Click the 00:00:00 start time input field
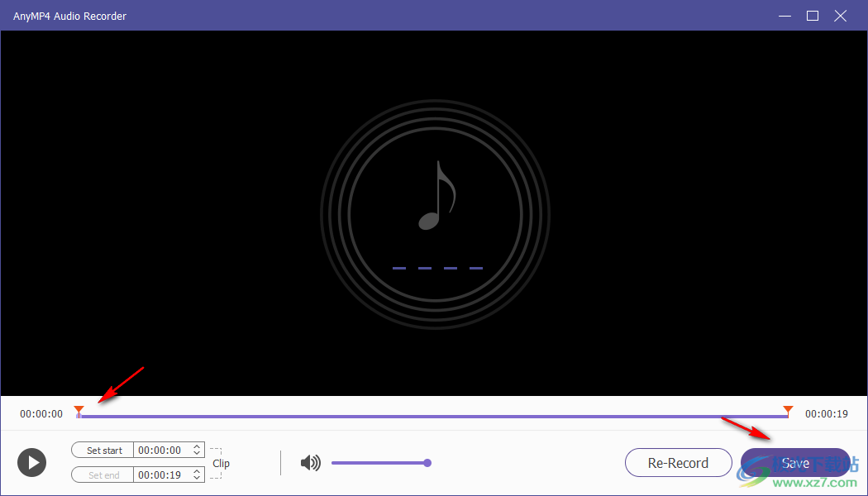 tap(161, 450)
